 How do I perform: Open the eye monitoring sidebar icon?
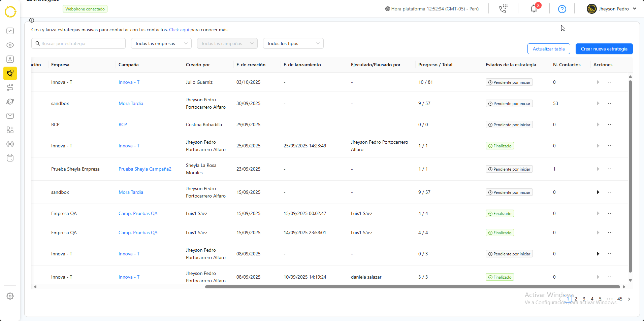coord(10,45)
